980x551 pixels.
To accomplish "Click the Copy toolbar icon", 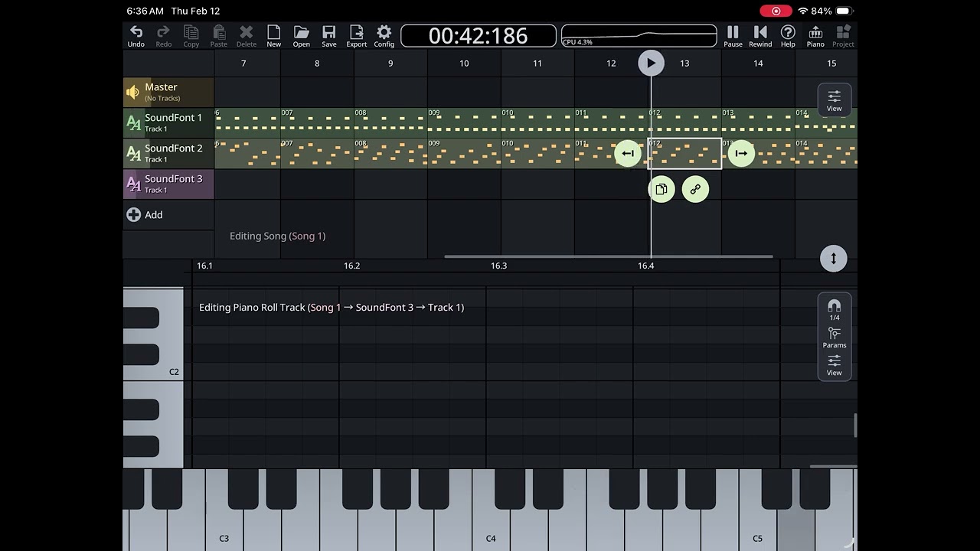I will [191, 36].
